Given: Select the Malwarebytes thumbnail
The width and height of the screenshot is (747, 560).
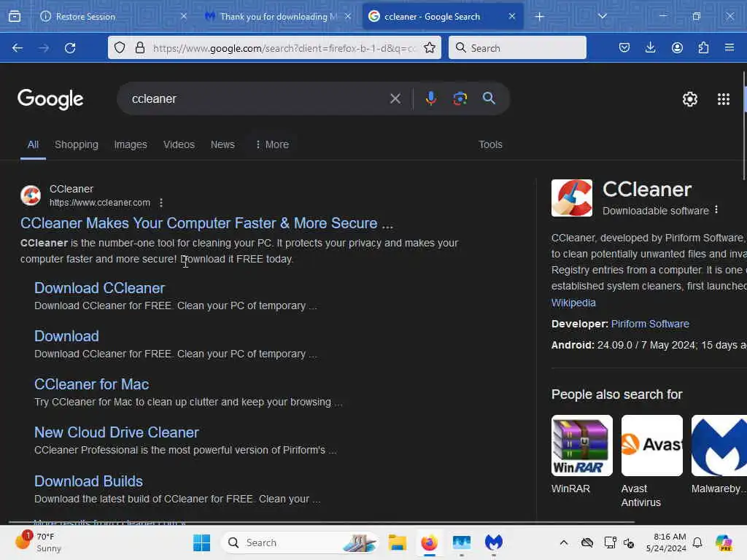Looking at the screenshot, I should coord(719,446).
